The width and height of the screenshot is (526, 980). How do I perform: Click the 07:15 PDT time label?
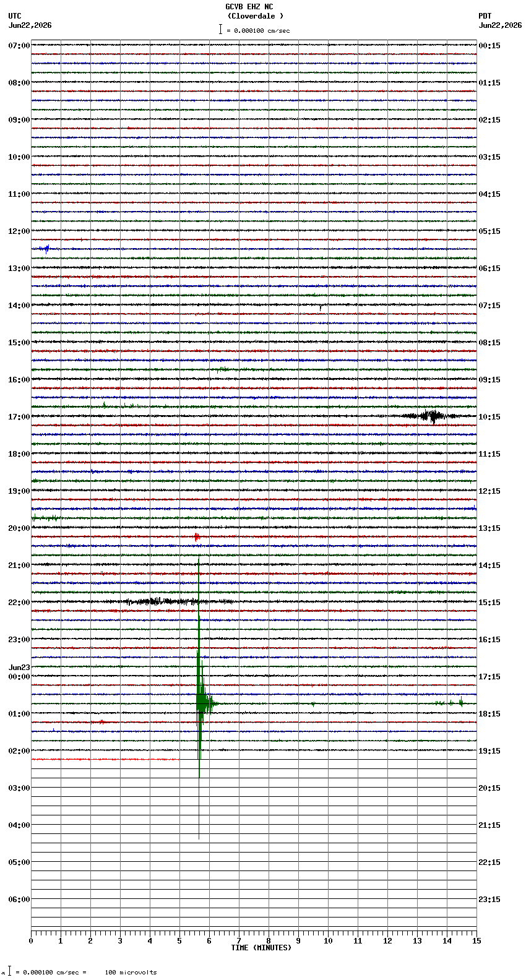click(x=489, y=306)
